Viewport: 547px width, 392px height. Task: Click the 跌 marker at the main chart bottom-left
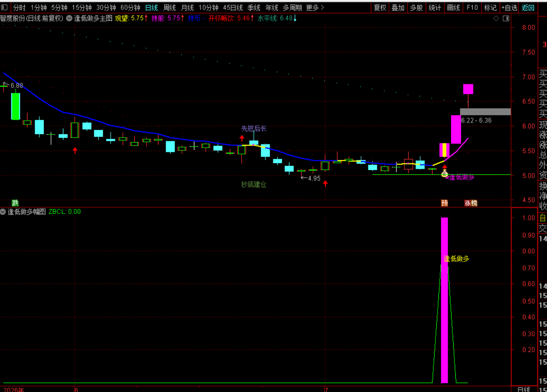(x=15, y=203)
